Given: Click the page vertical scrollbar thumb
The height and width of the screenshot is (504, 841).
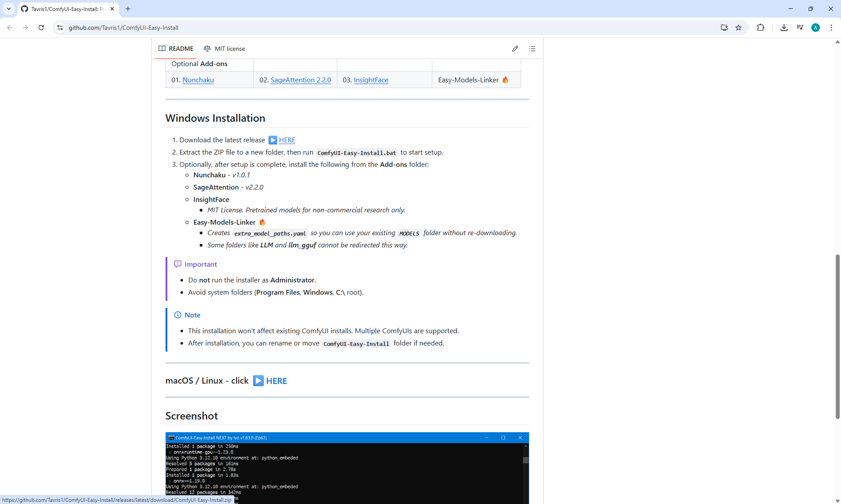Looking at the screenshot, I should [x=837, y=336].
